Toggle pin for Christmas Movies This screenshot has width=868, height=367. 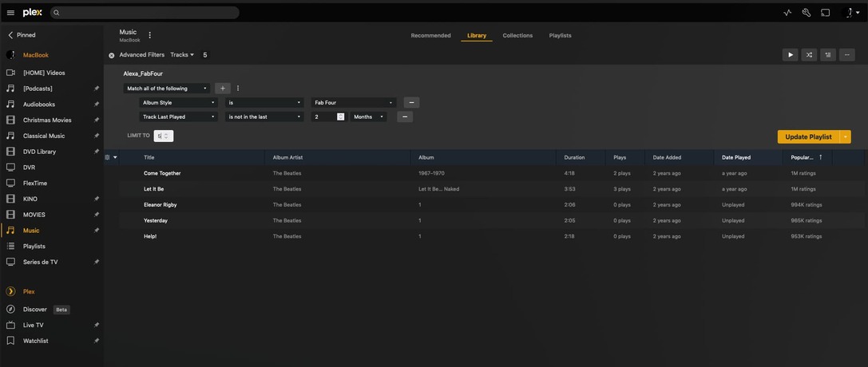(x=97, y=120)
